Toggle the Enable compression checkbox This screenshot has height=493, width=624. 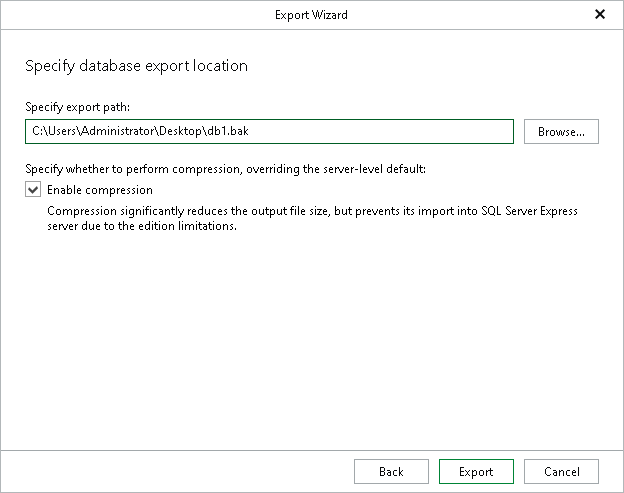pyautogui.click(x=33, y=190)
